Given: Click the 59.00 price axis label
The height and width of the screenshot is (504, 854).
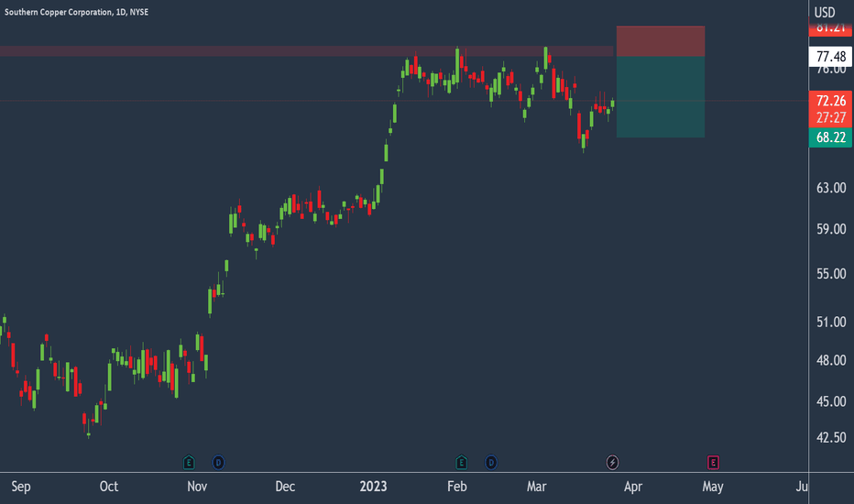Looking at the screenshot, I should coord(831,229).
